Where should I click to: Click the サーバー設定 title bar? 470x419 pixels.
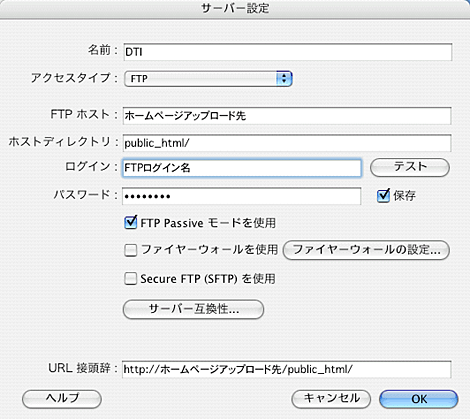click(x=235, y=8)
